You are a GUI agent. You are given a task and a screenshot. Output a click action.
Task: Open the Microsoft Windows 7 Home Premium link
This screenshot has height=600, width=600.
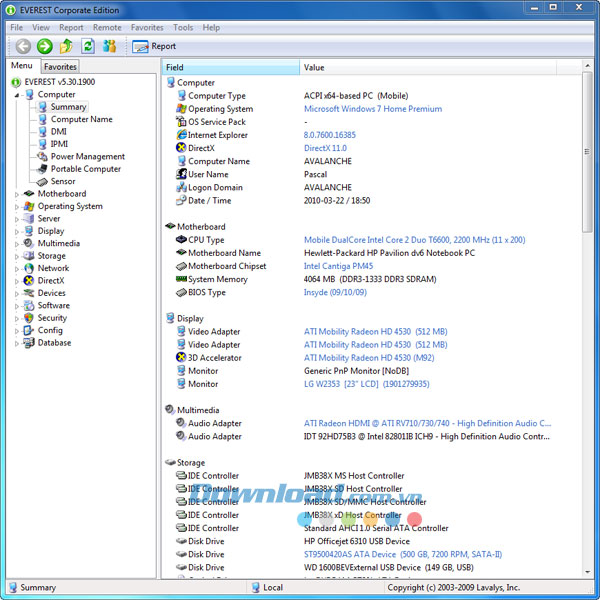pyautogui.click(x=373, y=109)
